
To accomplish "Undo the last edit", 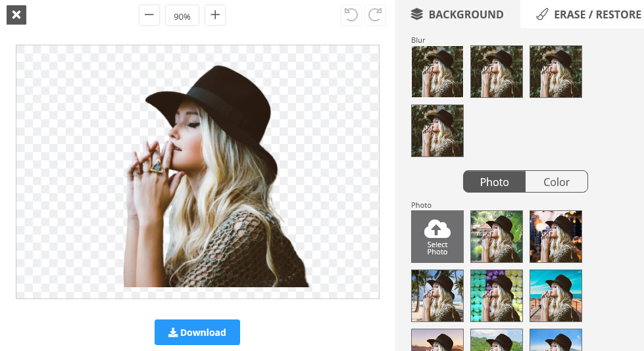I will pos(351,15).
